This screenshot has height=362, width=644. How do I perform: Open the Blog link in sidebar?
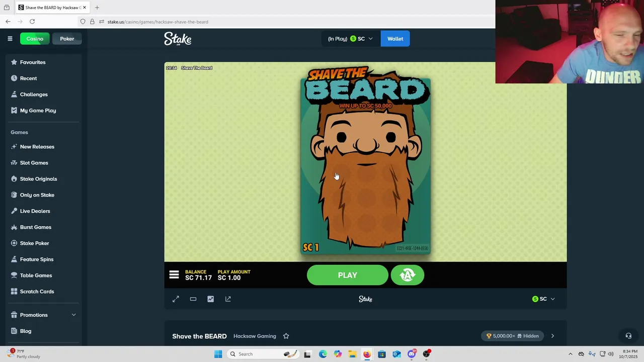[43, 331]
